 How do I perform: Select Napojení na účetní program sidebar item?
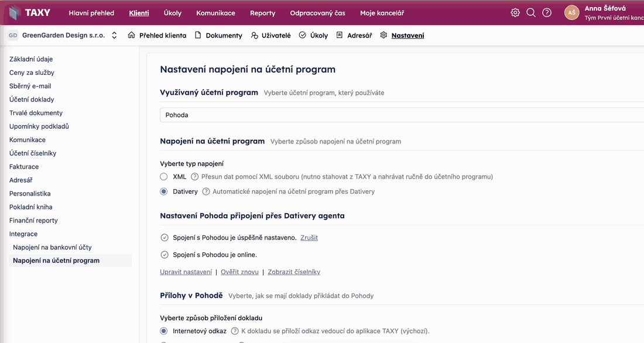pyautogui.click(x=70, y=260)
